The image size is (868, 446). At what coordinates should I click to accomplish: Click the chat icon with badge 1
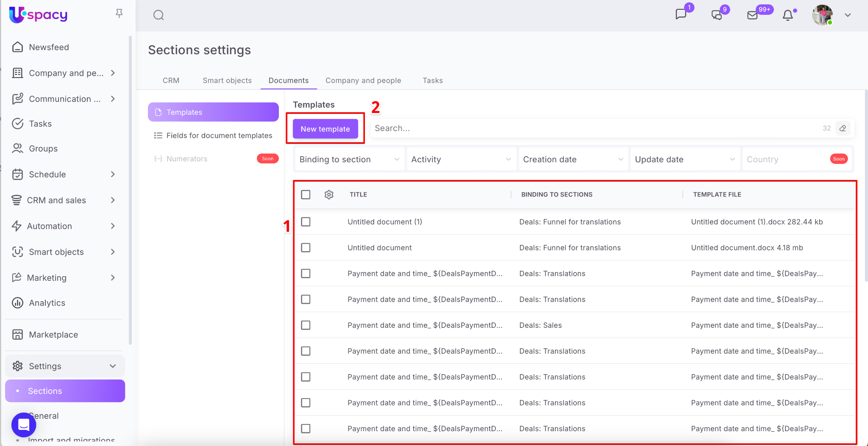681,15
